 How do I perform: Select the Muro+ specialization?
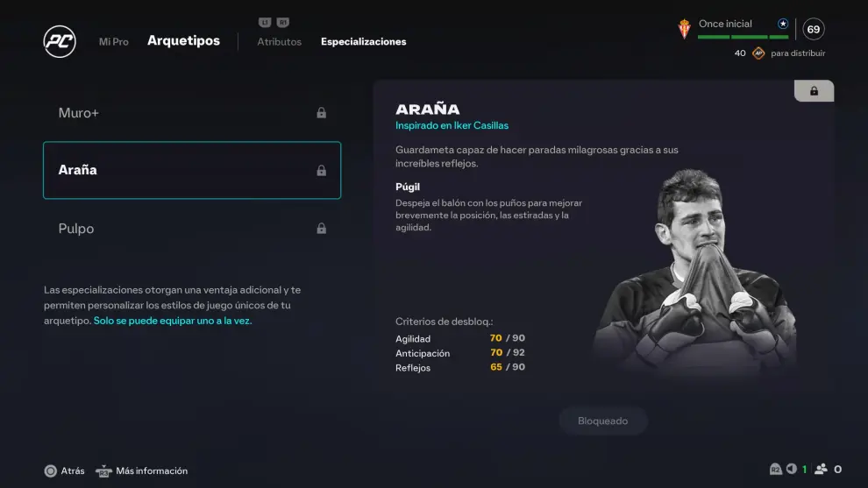[x=192, y=113]
